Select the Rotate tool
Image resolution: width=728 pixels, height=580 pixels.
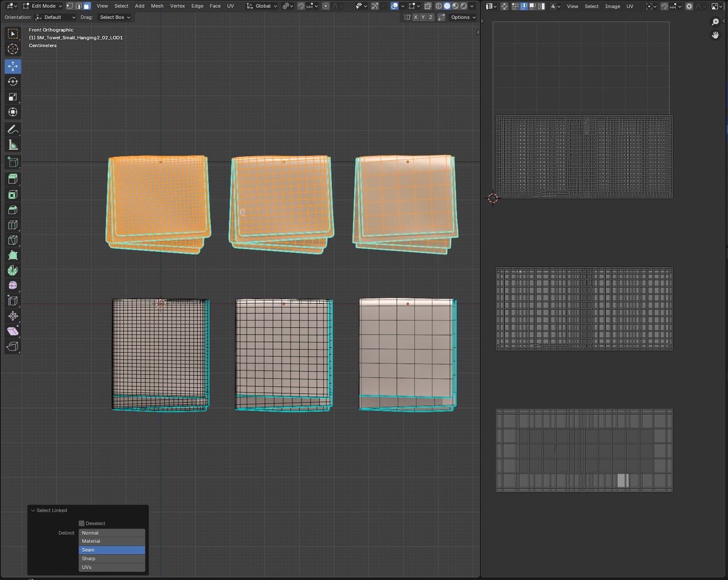[x=13, y=82]
